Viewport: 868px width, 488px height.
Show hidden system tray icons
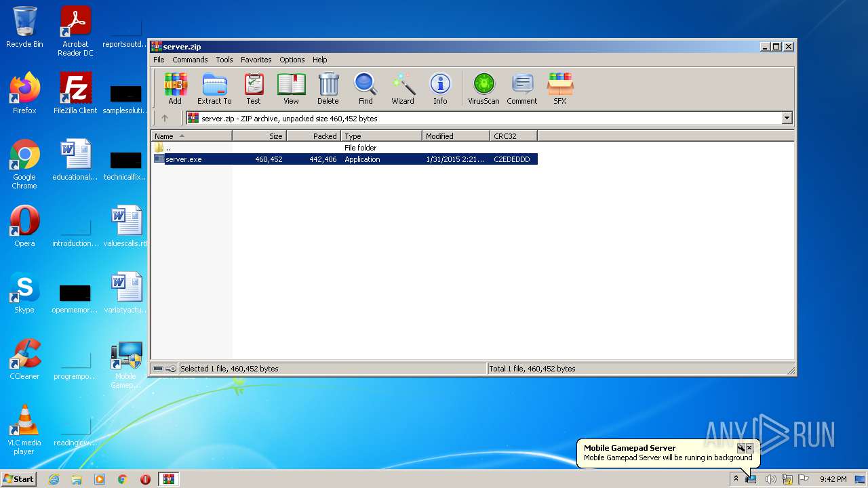[x=736, y=479]
